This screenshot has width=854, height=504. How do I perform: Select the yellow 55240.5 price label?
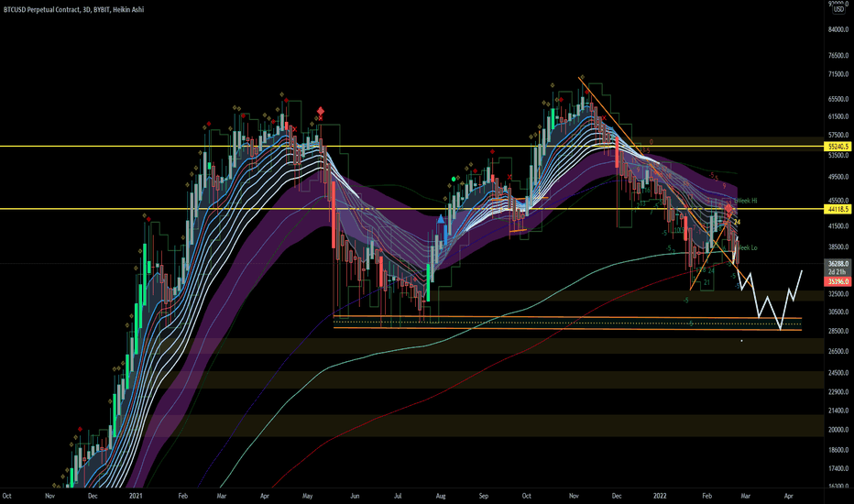[x=838, y=147]
